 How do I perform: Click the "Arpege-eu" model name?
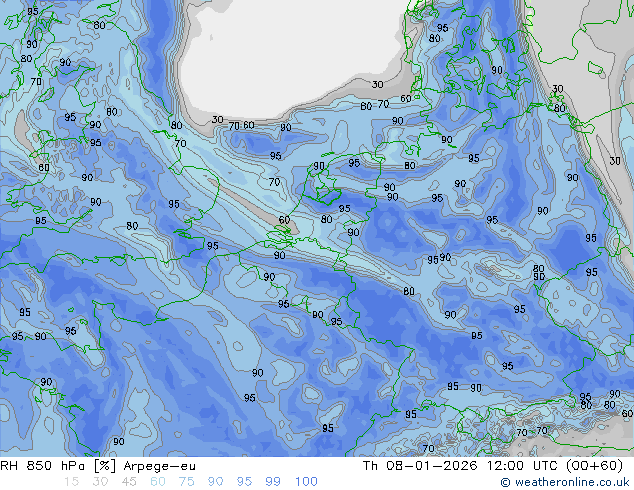[x=159, y=466]
